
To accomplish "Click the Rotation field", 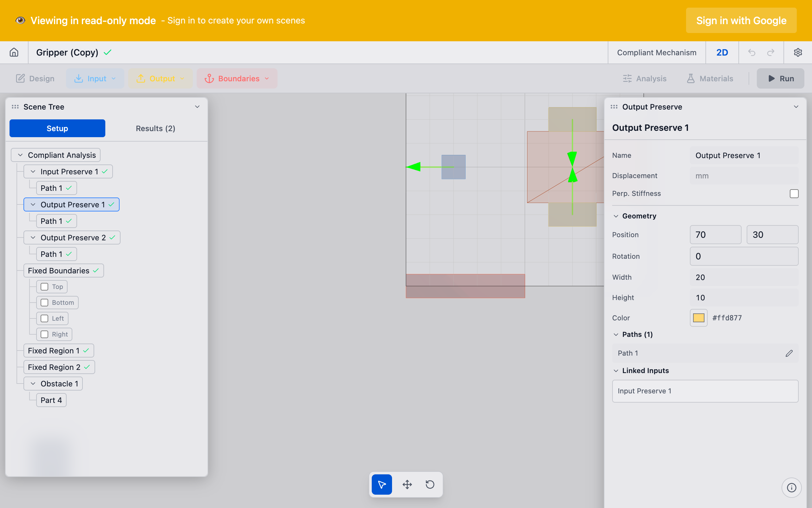I will (x=744, y=256).
